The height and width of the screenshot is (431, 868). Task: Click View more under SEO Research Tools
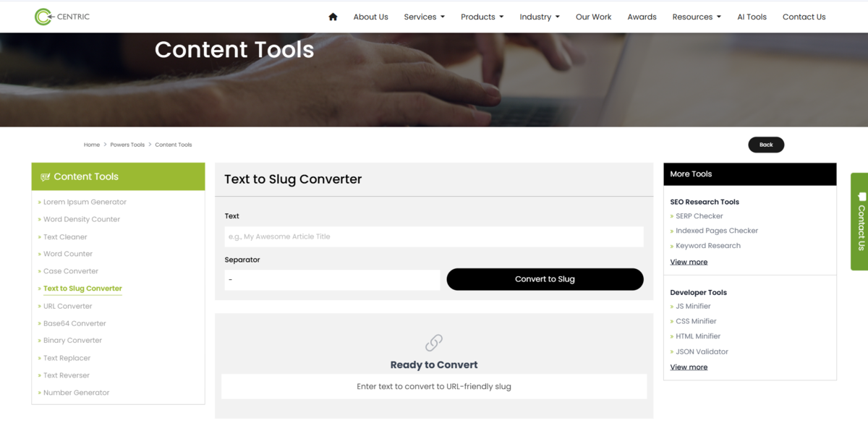[x=689, y=262]
